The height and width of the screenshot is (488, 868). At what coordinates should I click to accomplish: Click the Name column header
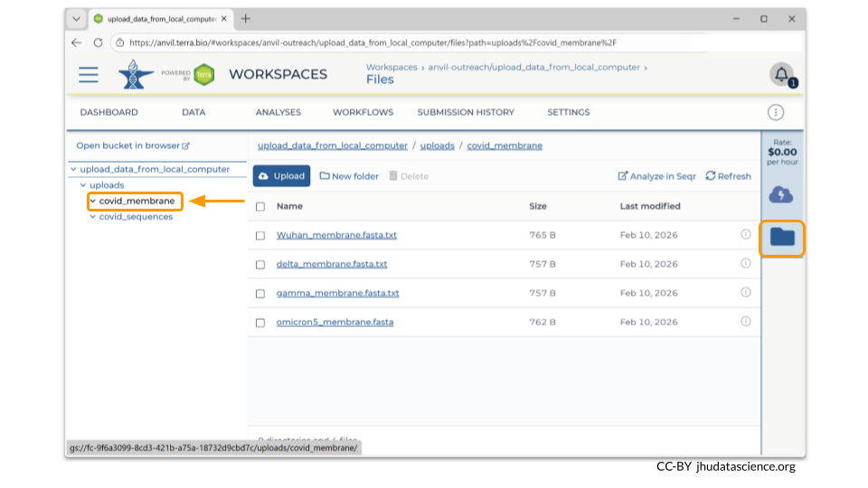click(x=289, y=206)
